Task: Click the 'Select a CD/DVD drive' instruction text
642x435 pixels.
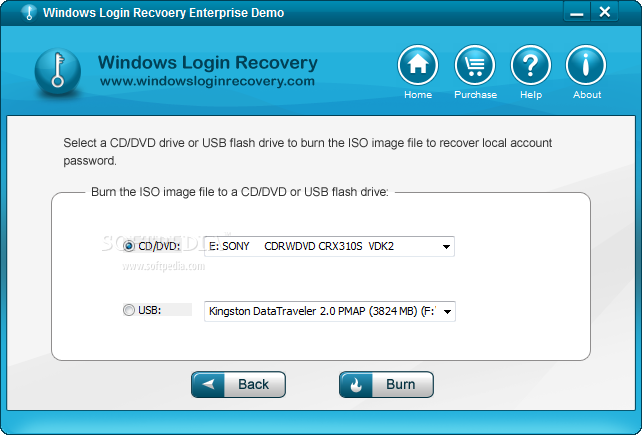Action: tap(307, 152)
